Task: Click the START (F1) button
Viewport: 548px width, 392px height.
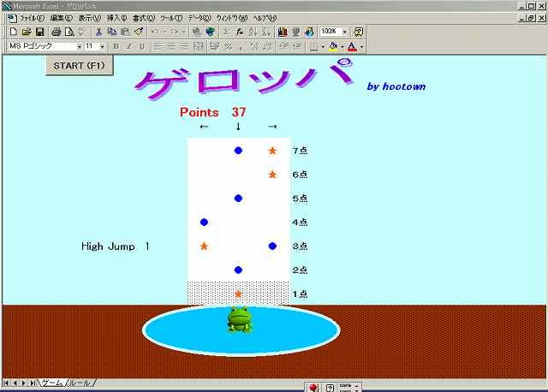Action: (x=80, y=65)
